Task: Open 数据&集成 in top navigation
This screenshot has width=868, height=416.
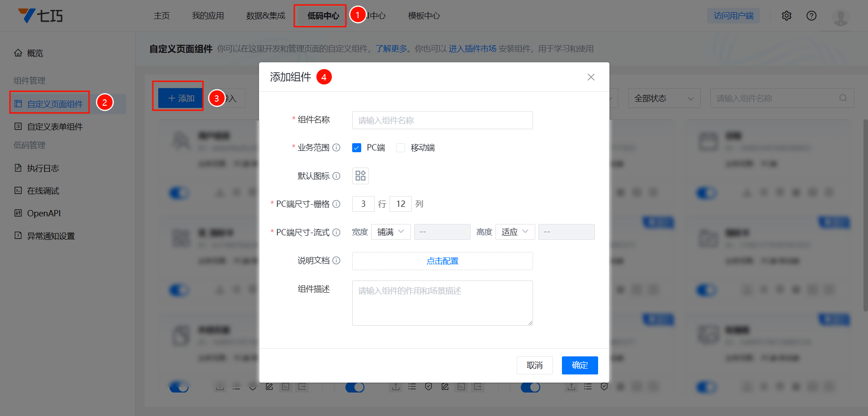Action: (266, 16)
